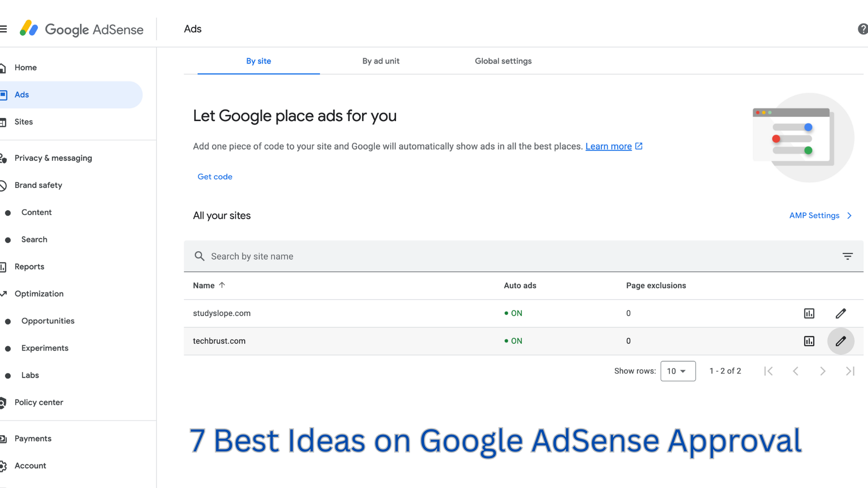Click the Get code button

click(x=215, y=177)
